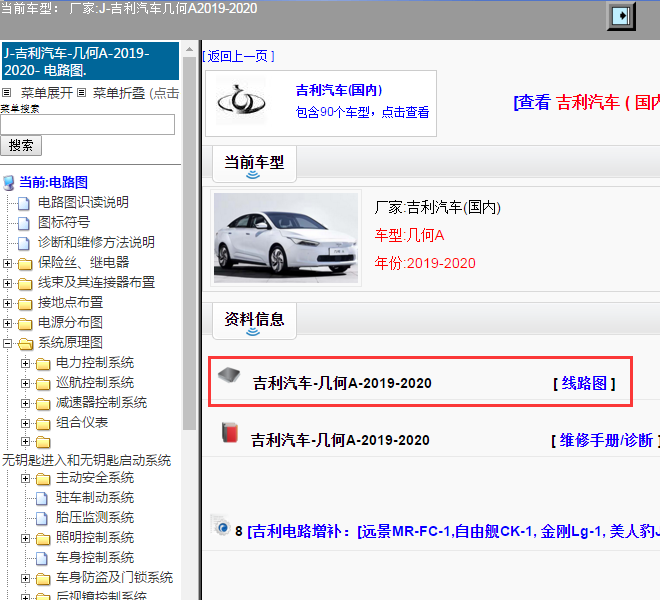The width and height of the screenshot is (660, 600).
Task: Click folder icon of 线束及其连接器布置
Action: click(x=25, y=284)
